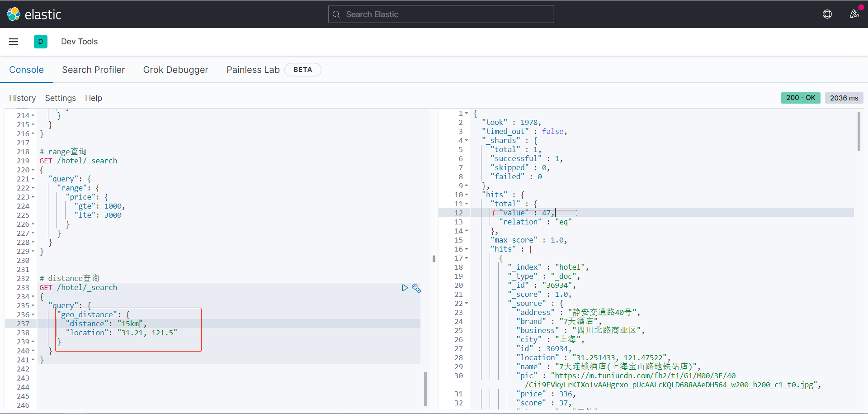Open the hamburger navigation menu
The image size is (868, 414).
click(x=14, y=42)
